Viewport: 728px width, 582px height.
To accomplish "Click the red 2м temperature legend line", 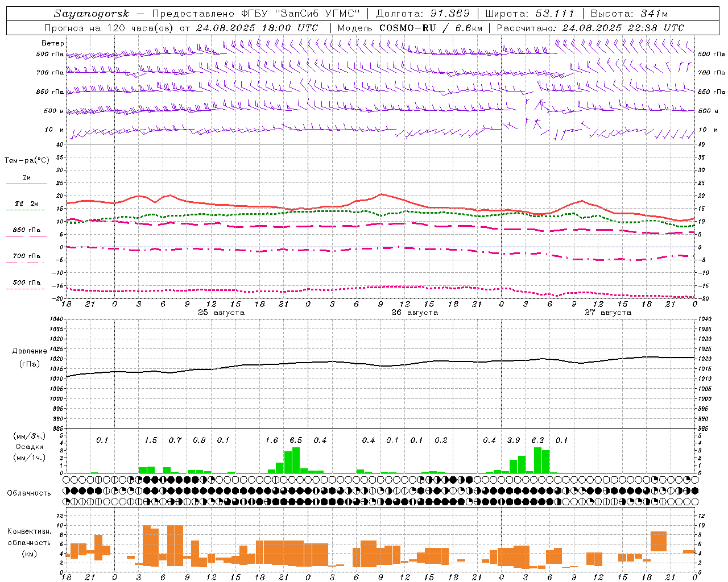I will [26, 184].
